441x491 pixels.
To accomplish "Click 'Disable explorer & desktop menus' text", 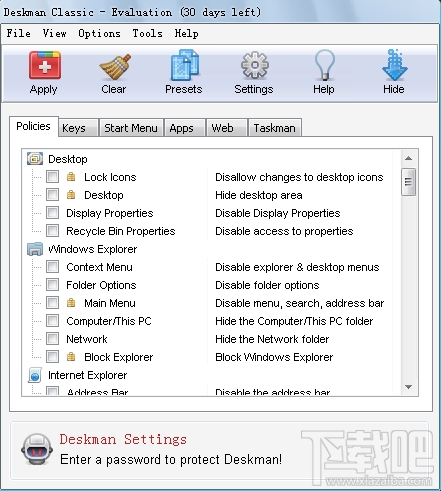I will tap(297, 267).
